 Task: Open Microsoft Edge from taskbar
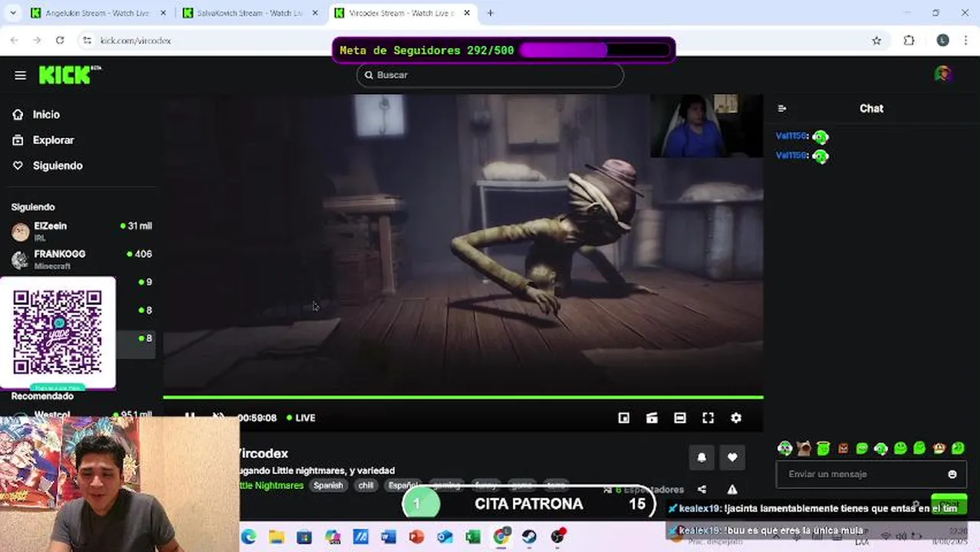[x=248, y=537]
